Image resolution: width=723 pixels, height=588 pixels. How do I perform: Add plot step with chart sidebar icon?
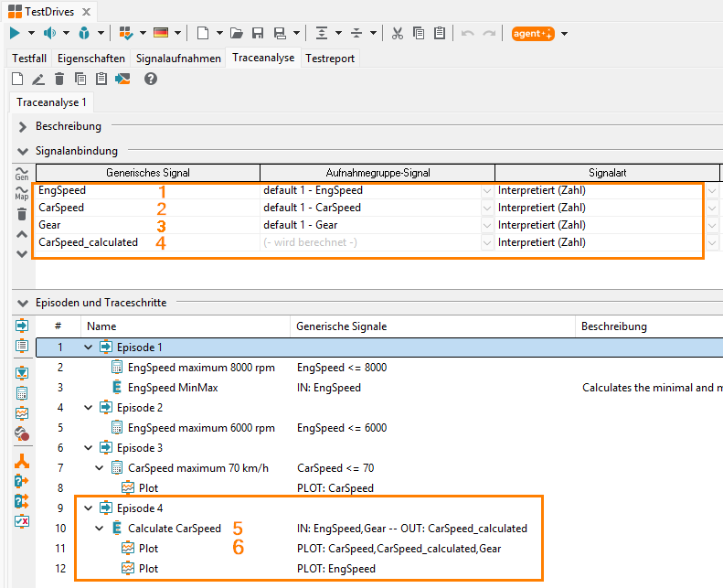(22, 413)
